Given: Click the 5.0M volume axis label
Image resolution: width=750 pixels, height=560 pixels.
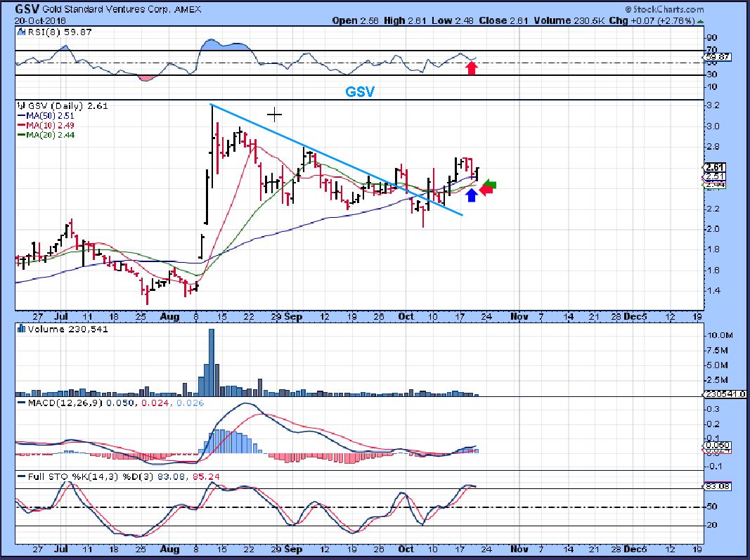Looking at the screenshot, I should (x=718, y=365).
